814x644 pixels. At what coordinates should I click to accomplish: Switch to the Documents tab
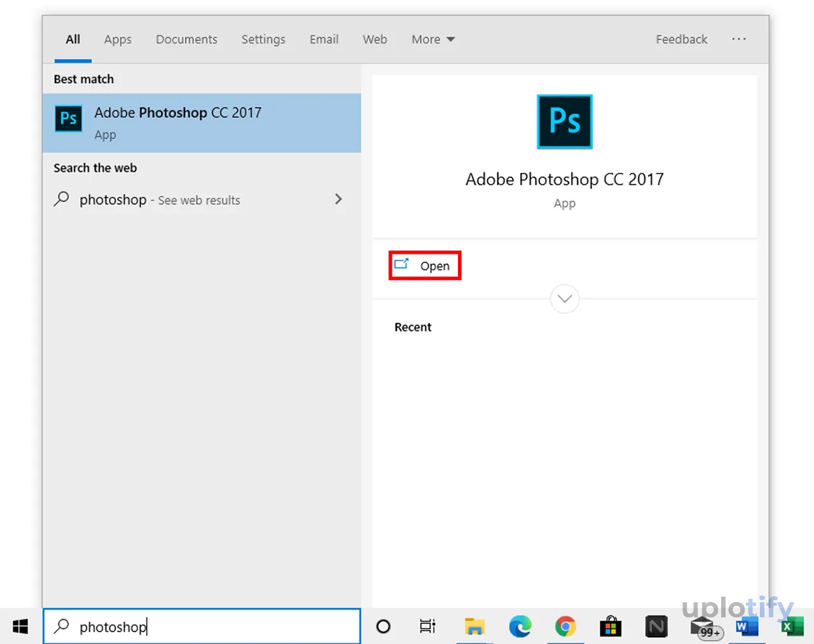click(x=186, y=39)
